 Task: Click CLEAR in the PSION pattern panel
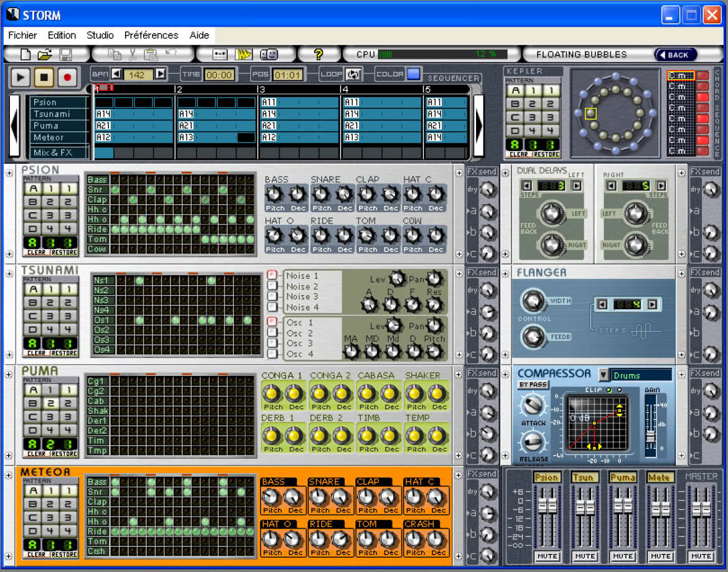(36, 253)
